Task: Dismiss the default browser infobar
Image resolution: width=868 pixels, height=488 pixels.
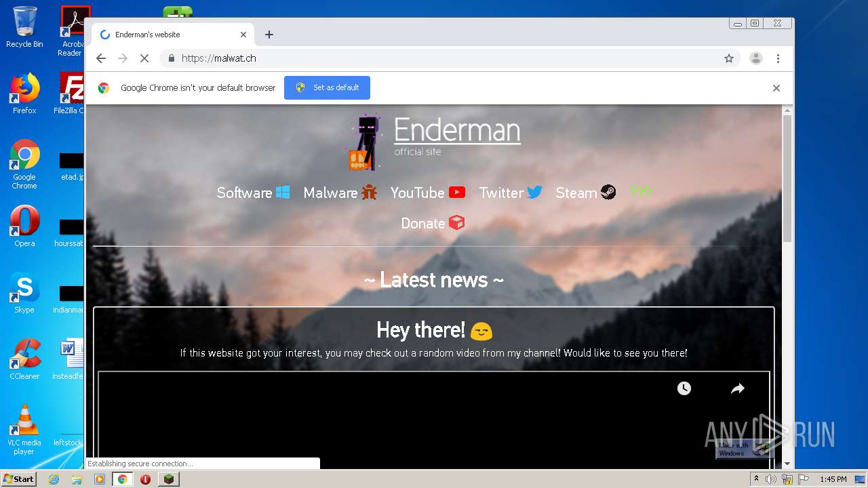Action: coord(776,88)
